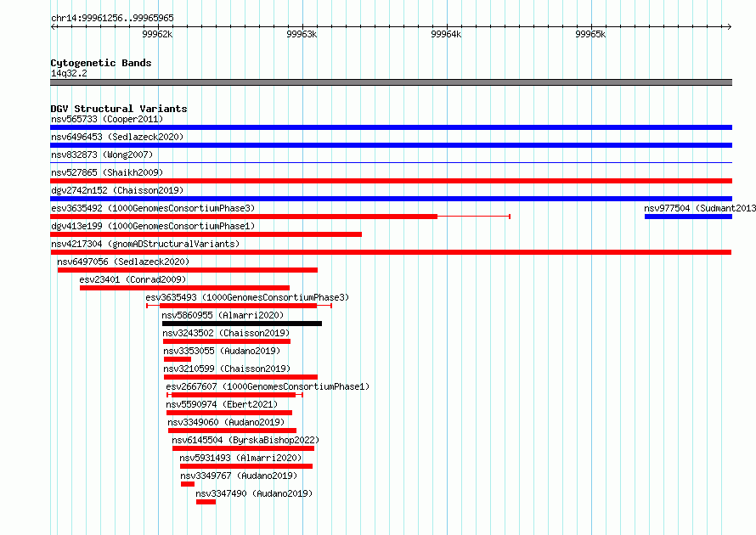Click the 99962k ruler tick label

[x=157, y=34]
